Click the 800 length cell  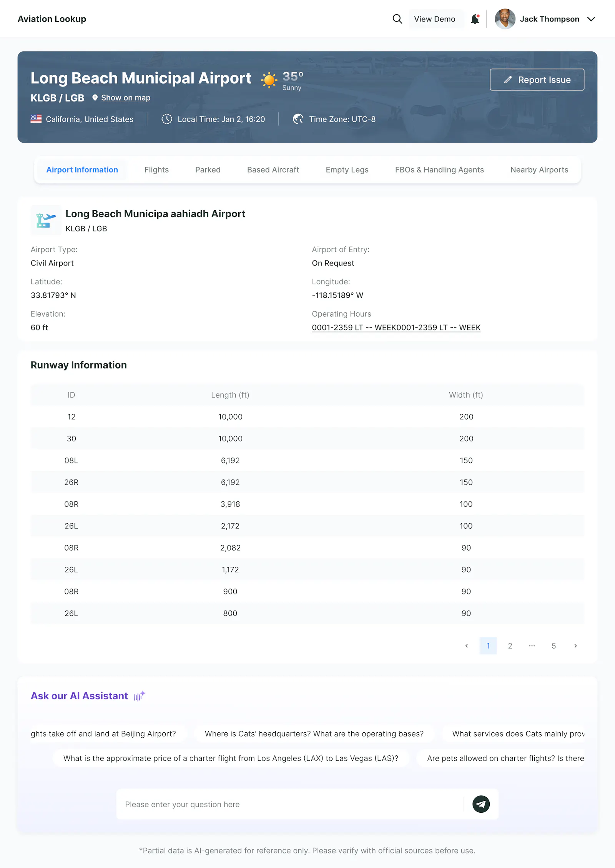point(230,614)
